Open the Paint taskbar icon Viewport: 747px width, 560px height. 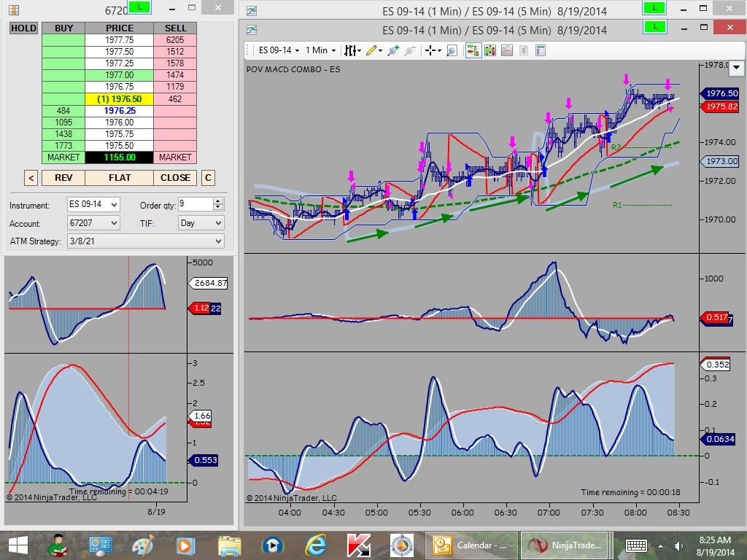[143, 545]
